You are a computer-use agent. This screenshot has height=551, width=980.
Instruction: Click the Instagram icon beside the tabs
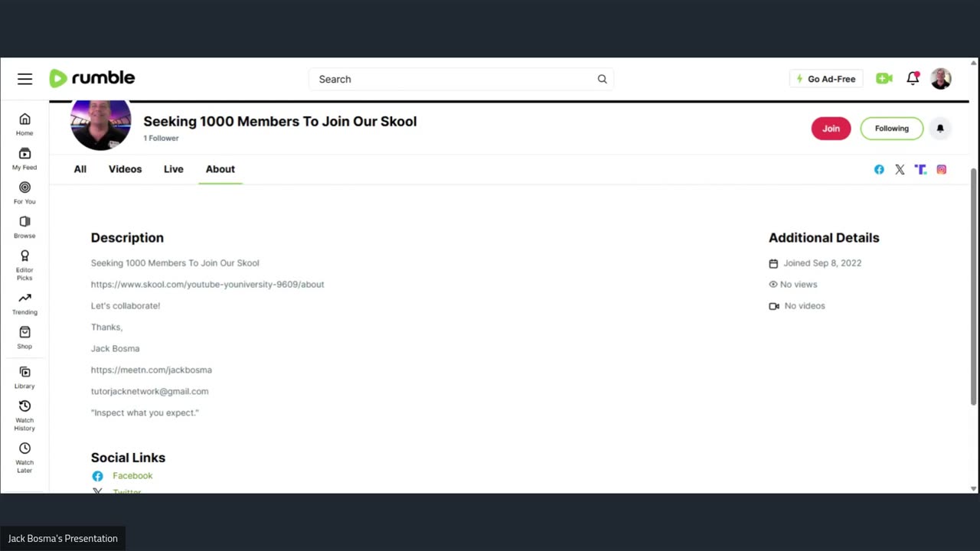coord(942,170)
